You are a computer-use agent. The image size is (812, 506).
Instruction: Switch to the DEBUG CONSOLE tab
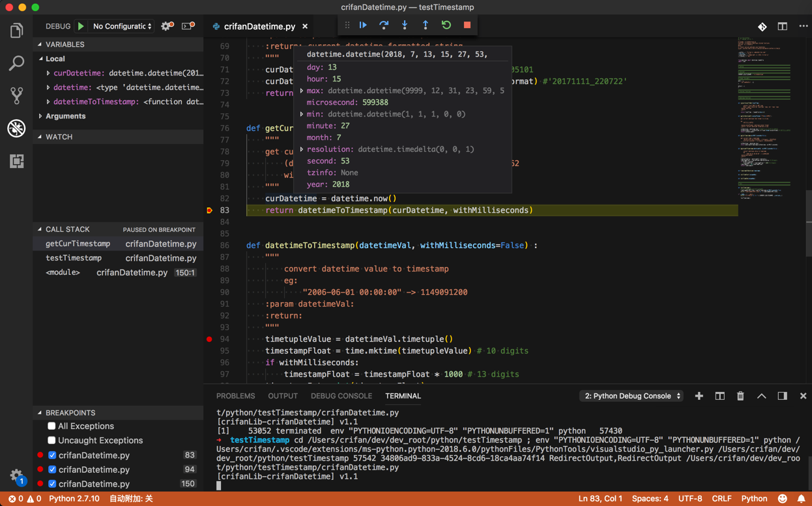point(341,396)
